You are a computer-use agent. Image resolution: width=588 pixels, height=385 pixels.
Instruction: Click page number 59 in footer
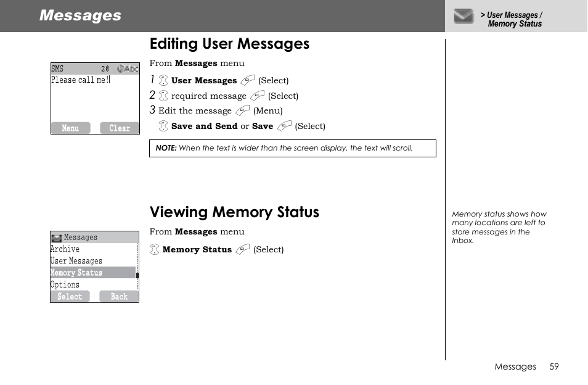point(554,366)
